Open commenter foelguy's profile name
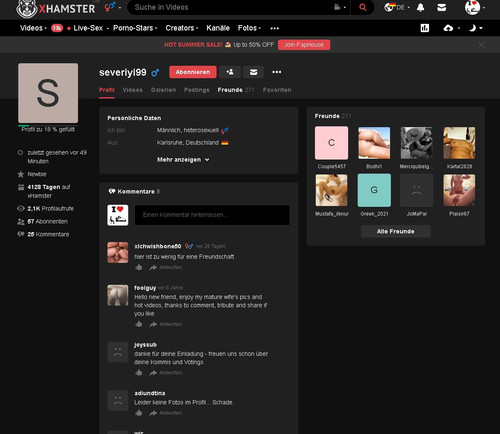500x434 pixels. click(145, 288)
